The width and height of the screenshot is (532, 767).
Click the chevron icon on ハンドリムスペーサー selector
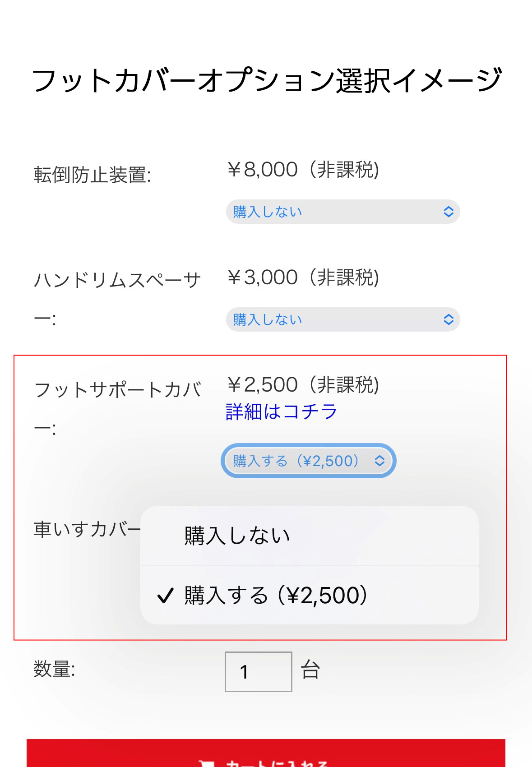[x=448, y=319]
